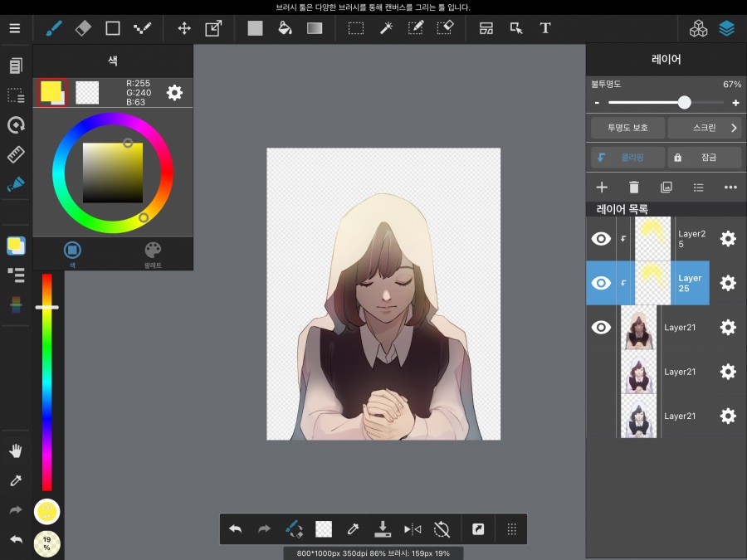Select the Paint Bucket fill tool
The width and height of the screenshot is (747, 560).
[286, 27]
